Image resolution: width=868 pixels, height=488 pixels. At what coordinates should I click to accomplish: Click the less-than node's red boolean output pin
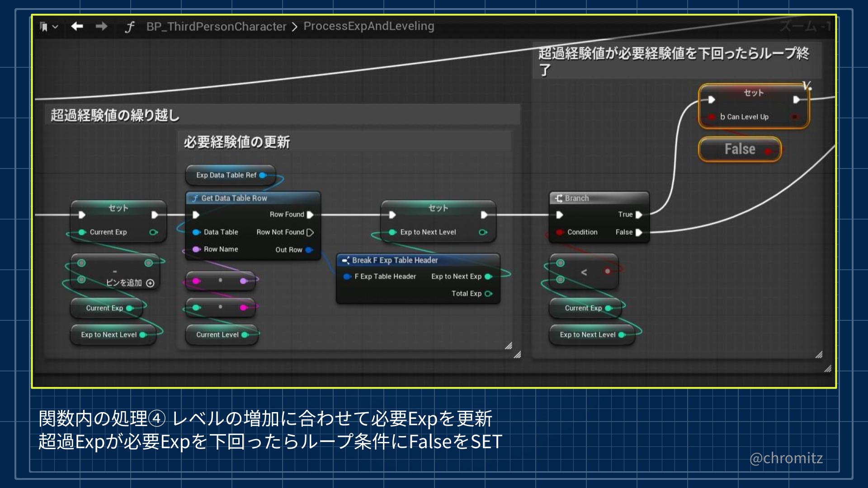click(x=608, y=272)
